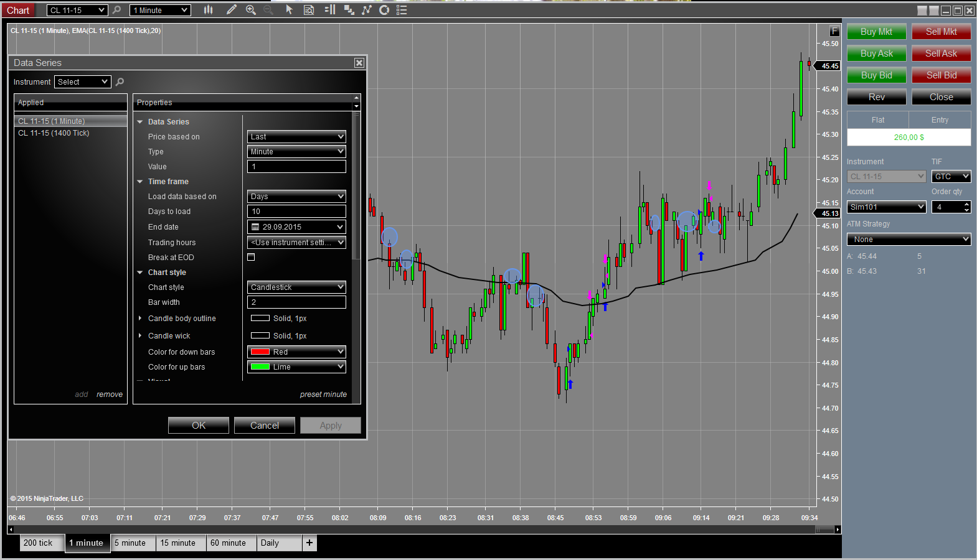Click the Days to load input field
Screen dimensions: 977x560
pos(296,212)
